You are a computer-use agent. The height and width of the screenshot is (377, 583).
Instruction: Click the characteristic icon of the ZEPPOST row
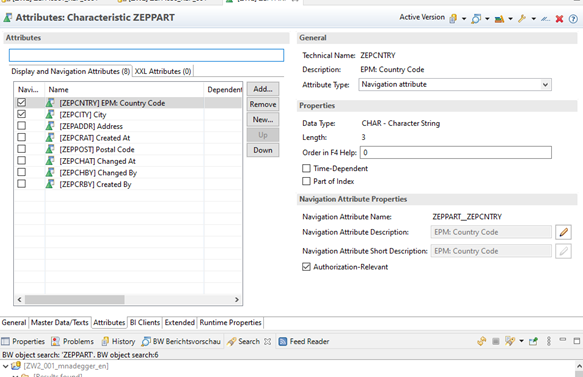(50, 149)
